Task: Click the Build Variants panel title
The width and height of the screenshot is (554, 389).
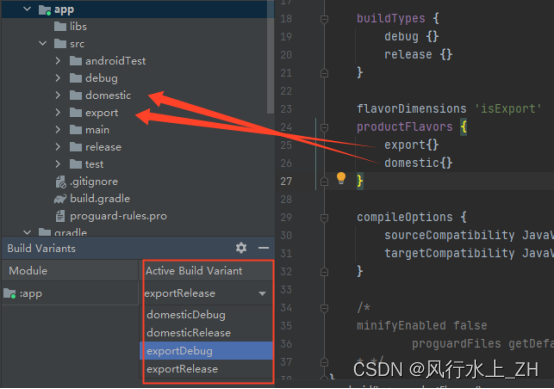Action: [x=41, y=248]
